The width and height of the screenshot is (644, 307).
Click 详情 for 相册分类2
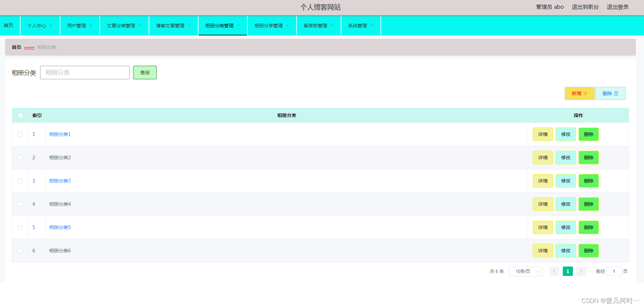pos(543,158)
